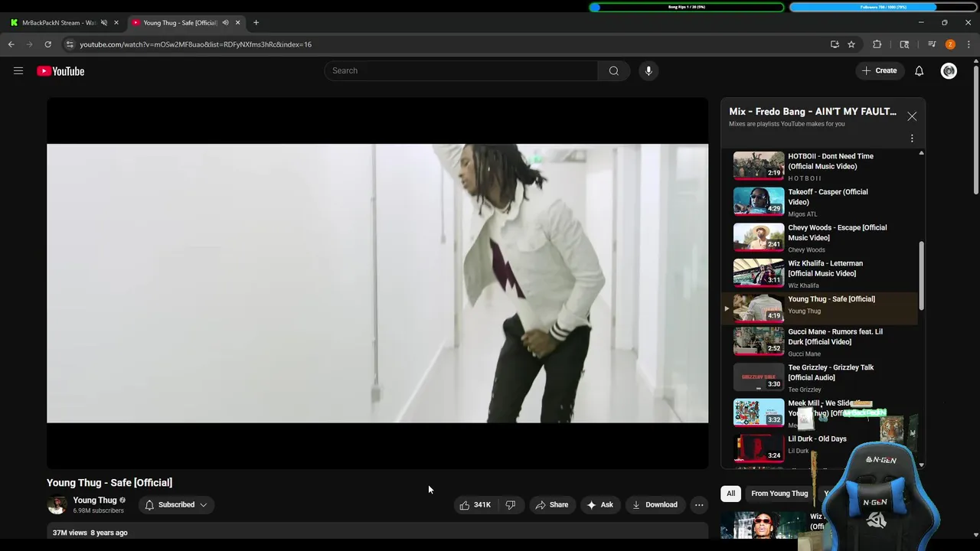Click the video title Young Thug - Safe [Official]
The width and height of the screenshot is (980, 551).
109,483
